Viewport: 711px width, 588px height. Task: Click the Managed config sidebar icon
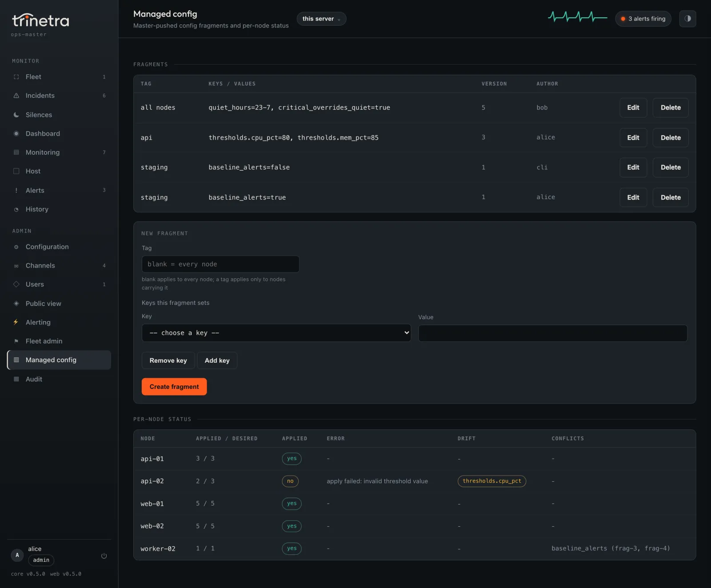tap(16, 360)
